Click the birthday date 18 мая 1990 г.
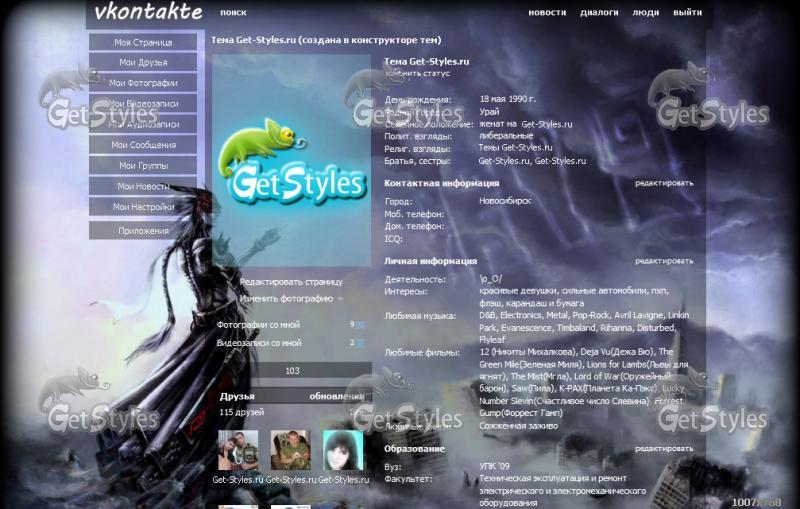Image resolution: width=800 pixels, height=509 pixels. [508, 99]
